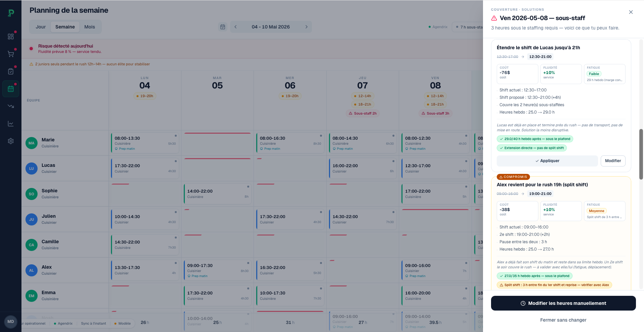Switch to Semaine view
644x332 pixels.
coord(65,27)
